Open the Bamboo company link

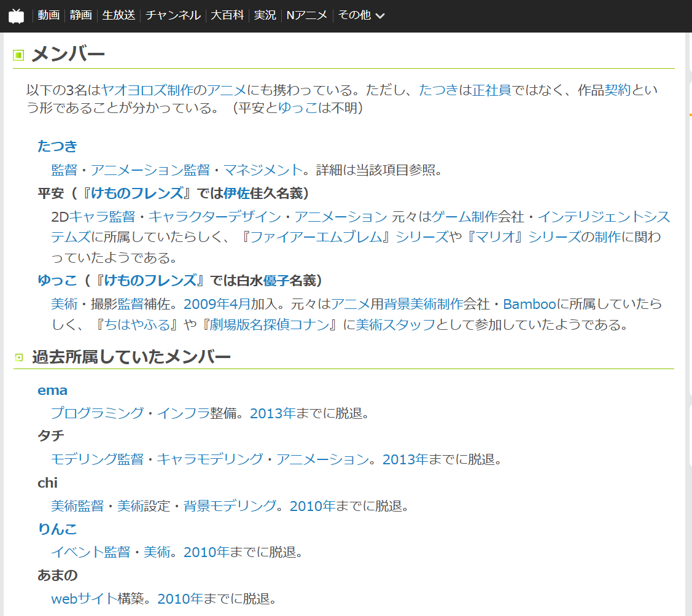click(x=529, y=304)
